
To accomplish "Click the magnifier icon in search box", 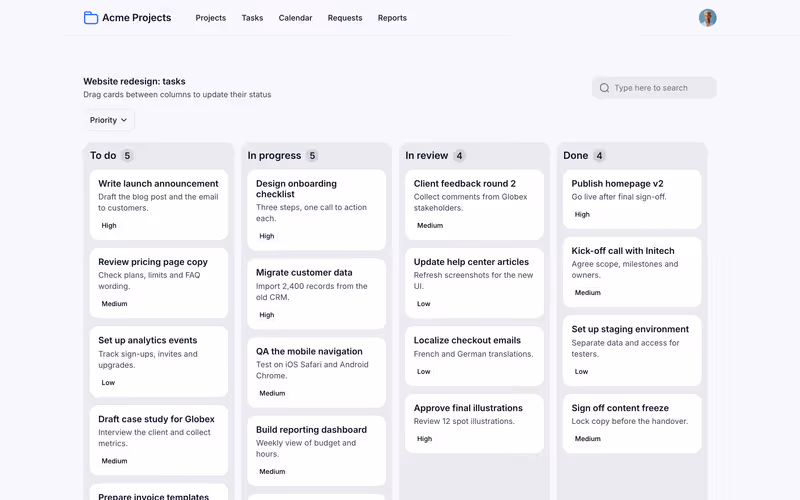I will [x=604, y=88].
